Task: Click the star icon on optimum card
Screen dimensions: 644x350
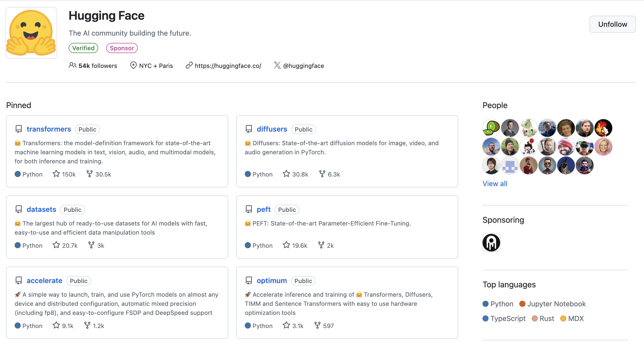Action: [286, 326]
